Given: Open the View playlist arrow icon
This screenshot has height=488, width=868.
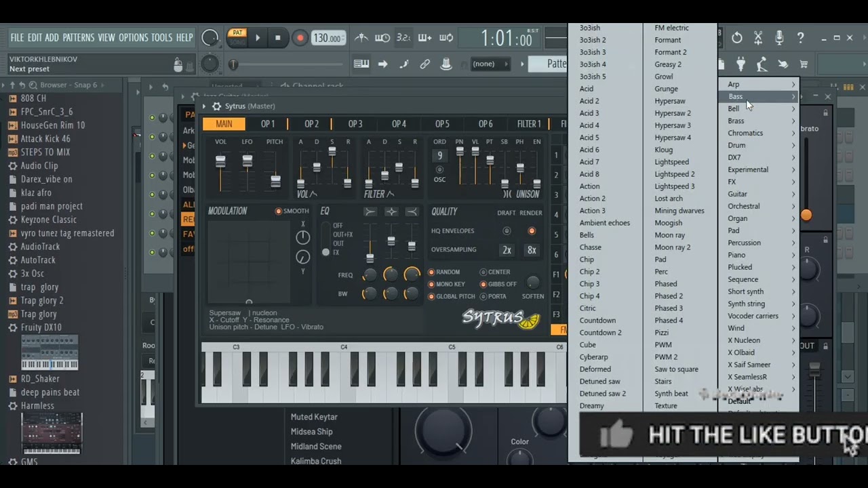Looking at the screenshot, I should click(382, 64).
